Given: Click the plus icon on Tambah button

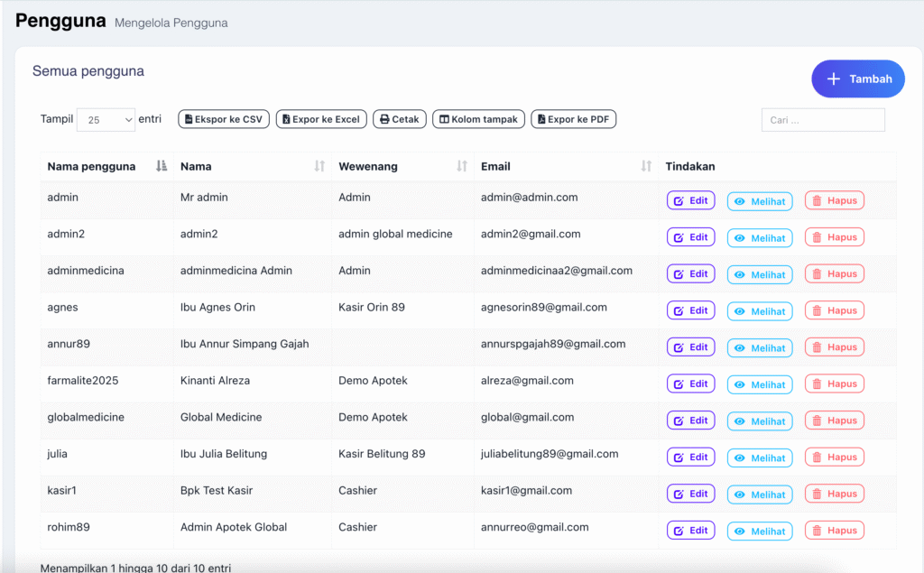Looking at the screenshot, I should pyautogui.click(x=834, y=79).
